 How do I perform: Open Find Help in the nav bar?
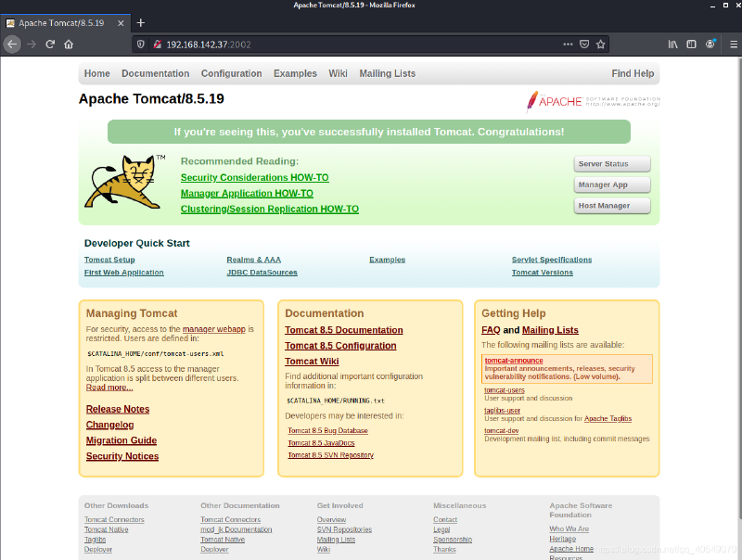[x=633, y=73]
